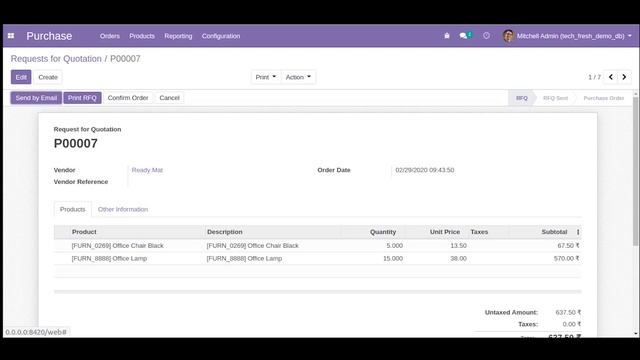Click the P00007 order number heading
The width and height of the screenshot is (640, 360).
click(76, 144)
